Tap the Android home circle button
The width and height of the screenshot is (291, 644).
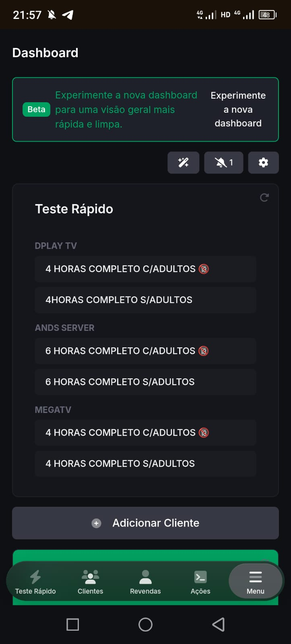pos(145,624)
